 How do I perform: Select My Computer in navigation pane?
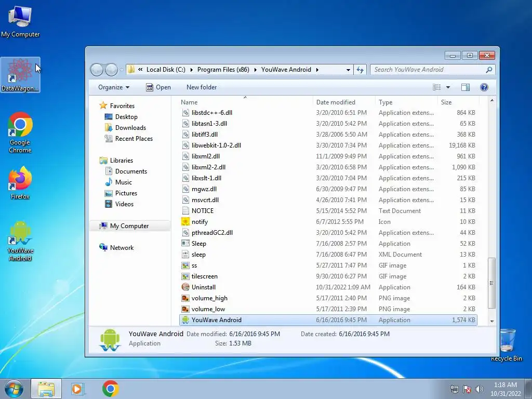click(130, 226)
